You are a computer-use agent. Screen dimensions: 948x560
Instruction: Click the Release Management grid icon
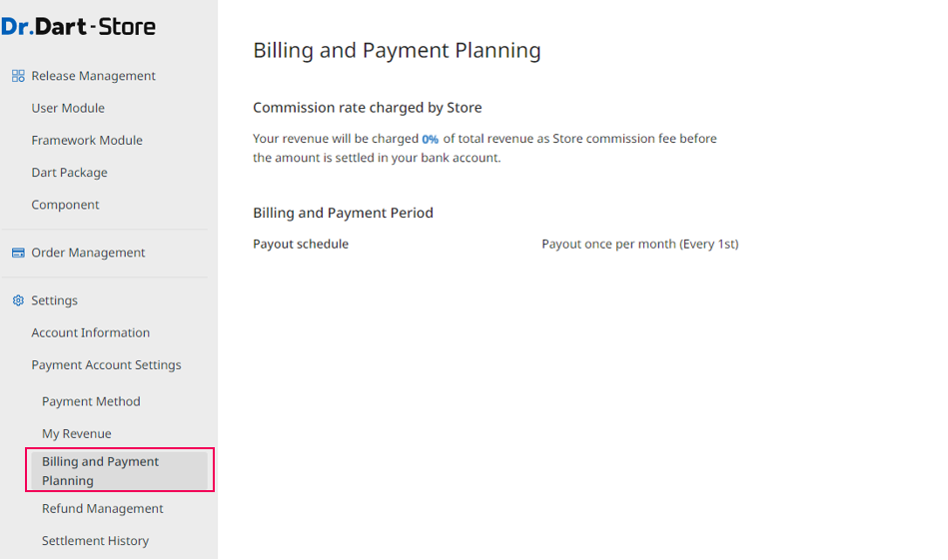18,76
